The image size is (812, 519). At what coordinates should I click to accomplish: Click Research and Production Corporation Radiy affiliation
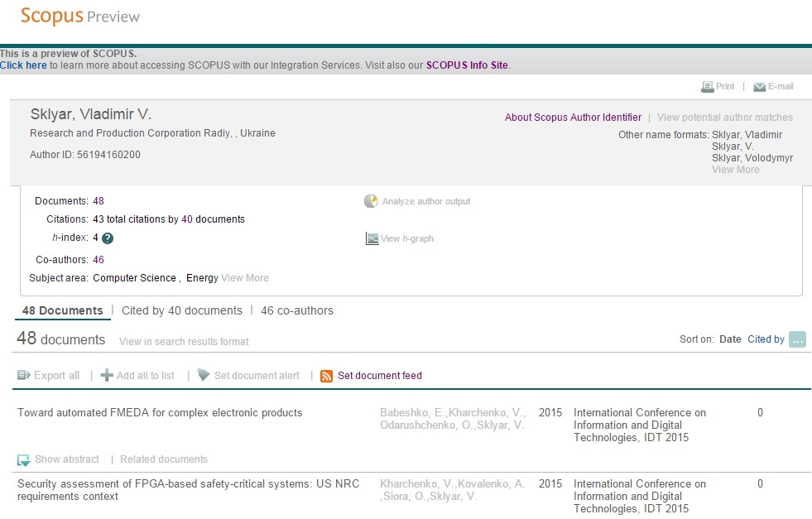[152, 133]
